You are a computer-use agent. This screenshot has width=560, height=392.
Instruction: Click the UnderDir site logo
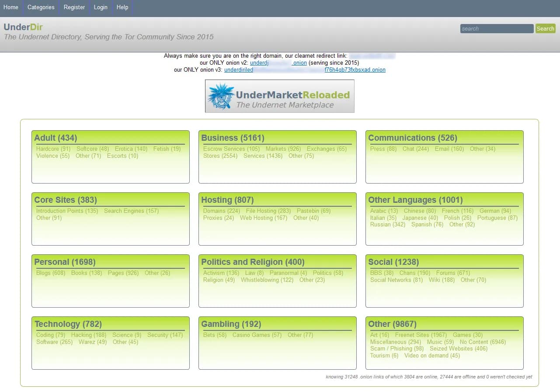pos(23,27)
